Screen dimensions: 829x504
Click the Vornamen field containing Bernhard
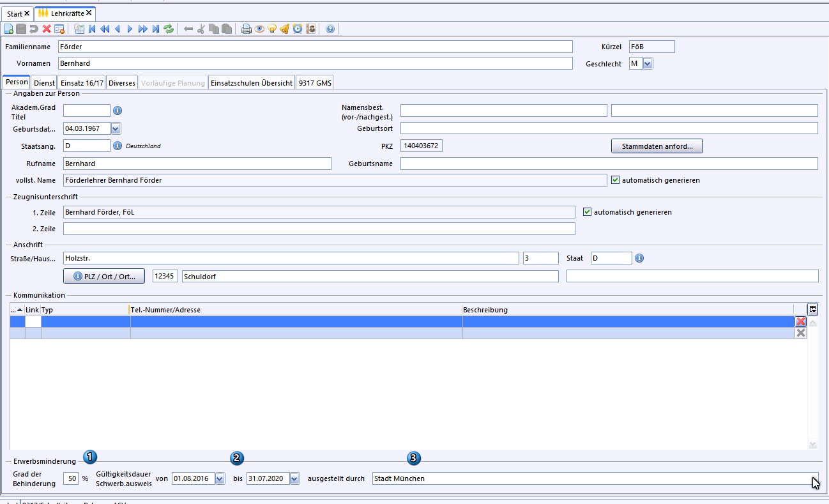pos(316,63)
